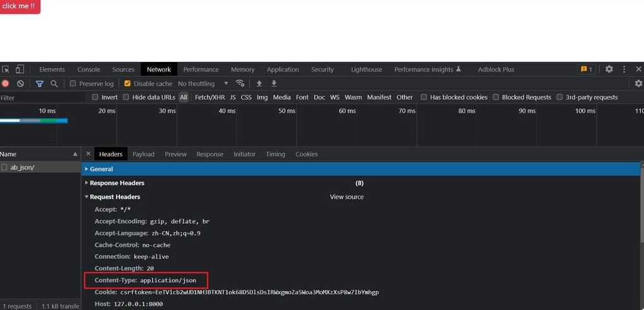Open the No throttling dropdown

click(x=203, y=84)
